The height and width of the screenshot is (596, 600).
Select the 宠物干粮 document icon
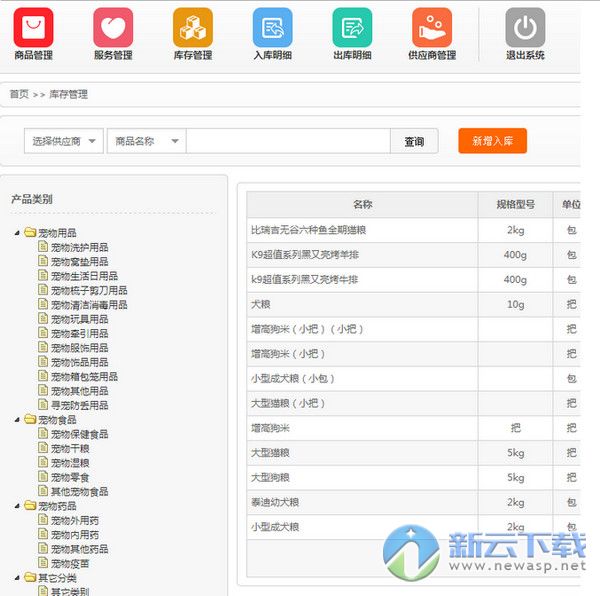tap(43, 448)
